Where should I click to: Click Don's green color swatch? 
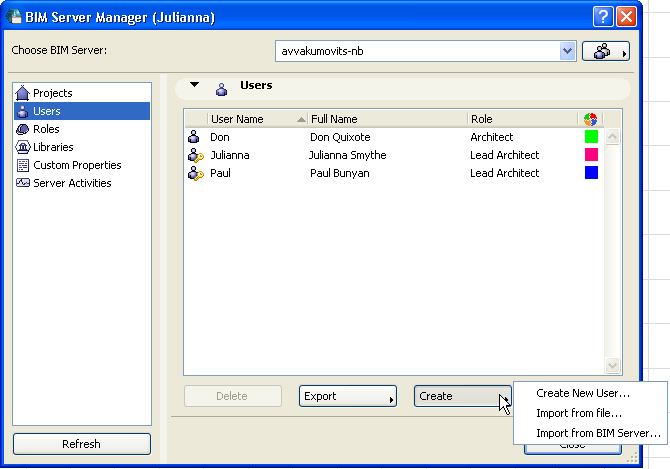591,137
